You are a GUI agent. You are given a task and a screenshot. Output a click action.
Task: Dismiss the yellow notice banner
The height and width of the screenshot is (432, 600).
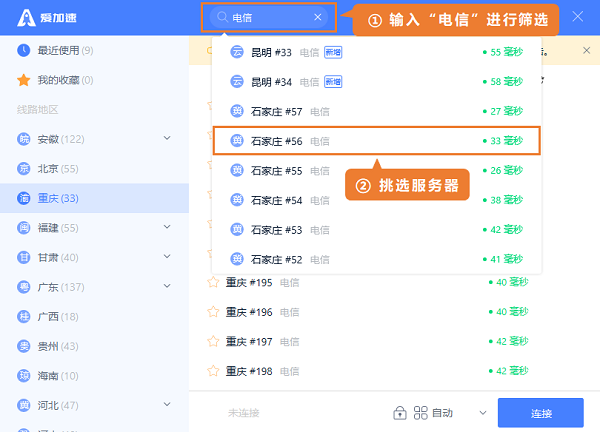pyautogui.click(x=586, y=51)
